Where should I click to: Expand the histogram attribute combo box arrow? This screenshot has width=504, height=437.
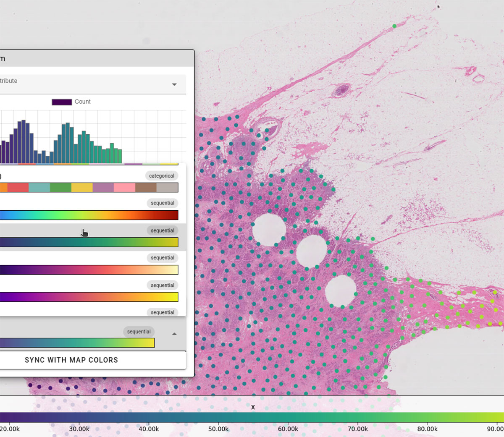pos(174,84)
